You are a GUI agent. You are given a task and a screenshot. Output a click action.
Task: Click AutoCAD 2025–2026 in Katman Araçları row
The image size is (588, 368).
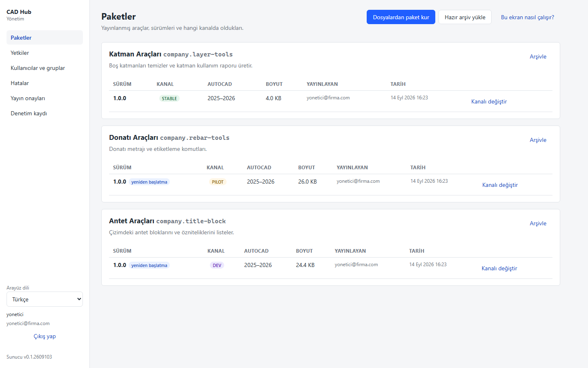pyautogui.click(x=221, y=98)
